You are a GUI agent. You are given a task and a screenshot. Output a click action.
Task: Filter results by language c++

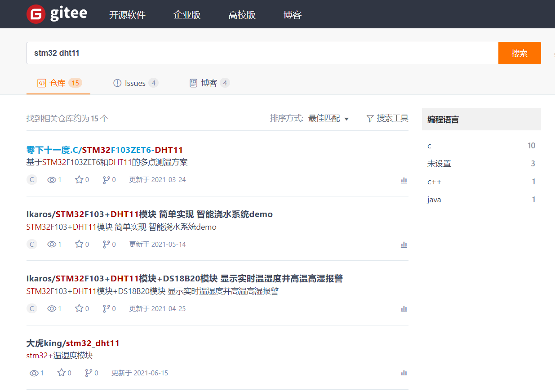(481, 182)
